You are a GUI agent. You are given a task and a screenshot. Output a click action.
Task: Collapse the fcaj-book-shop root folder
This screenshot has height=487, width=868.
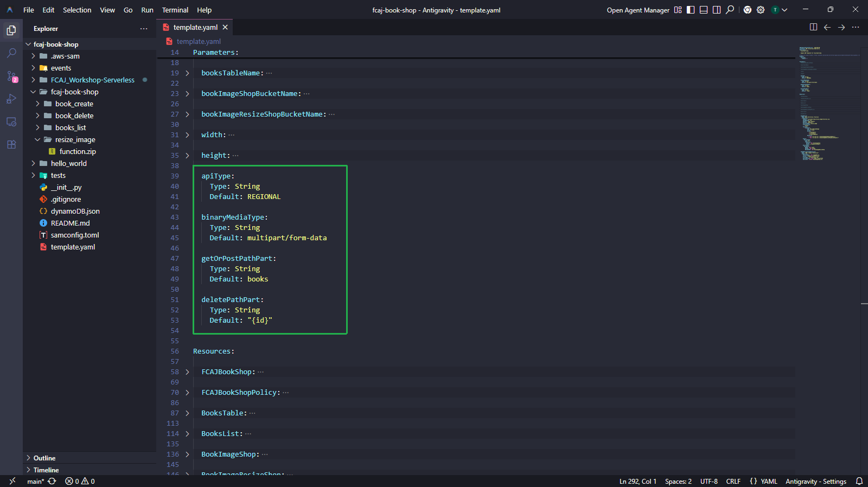coord(28,44)
